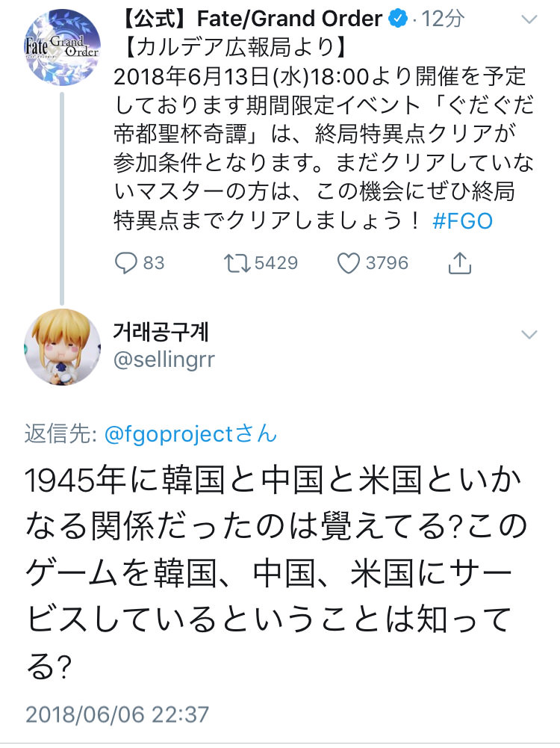Open Fate/Grand Order profile avatar
Screen dimensions: 560x748
[x=63, y=47]
